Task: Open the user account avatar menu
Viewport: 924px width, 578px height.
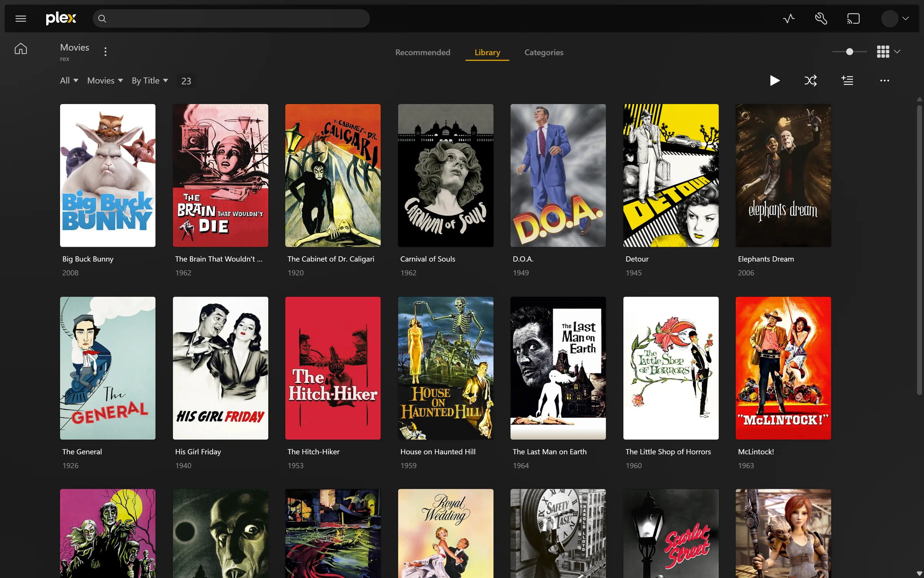Action: pos(895,18)
